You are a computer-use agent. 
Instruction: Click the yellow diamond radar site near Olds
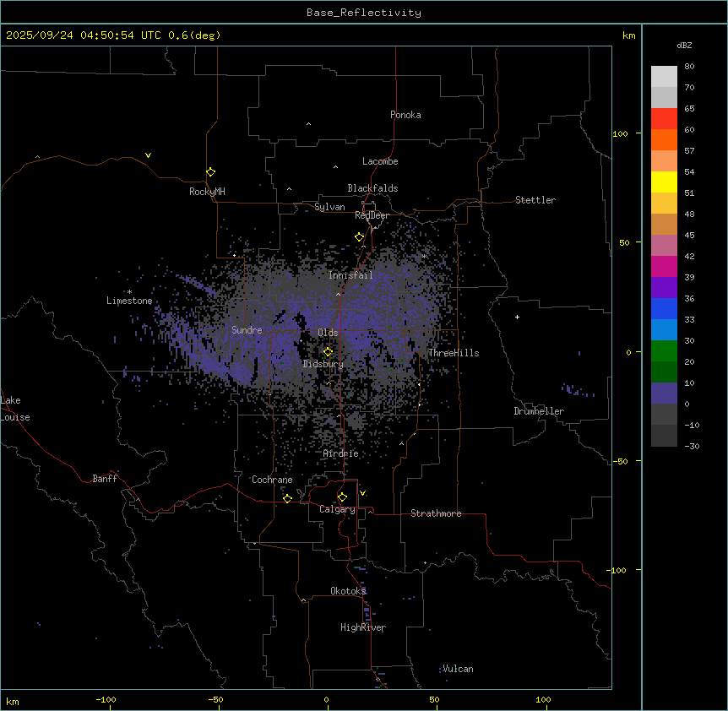pos(329,352)
